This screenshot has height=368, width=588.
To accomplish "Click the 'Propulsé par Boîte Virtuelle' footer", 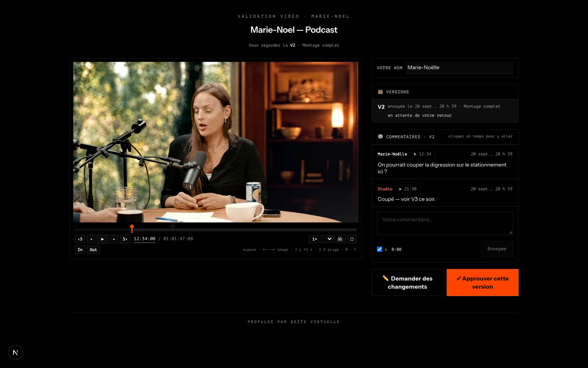I will (294, 322).
